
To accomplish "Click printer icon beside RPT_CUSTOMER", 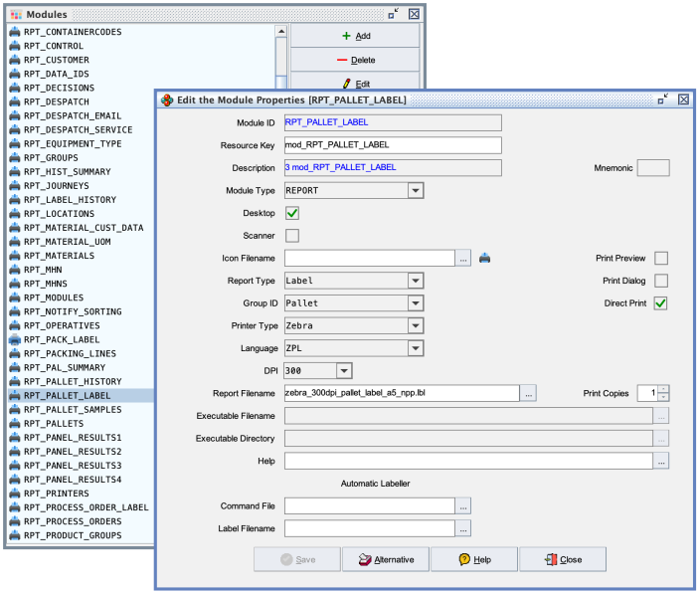I will point(15,60).
